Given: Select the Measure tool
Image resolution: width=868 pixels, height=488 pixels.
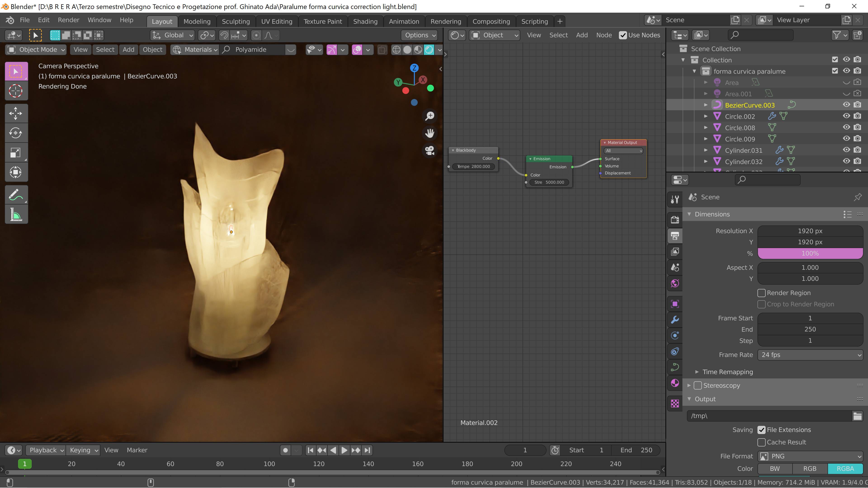Looking at the screenshot, I should [x=16, y=214].
